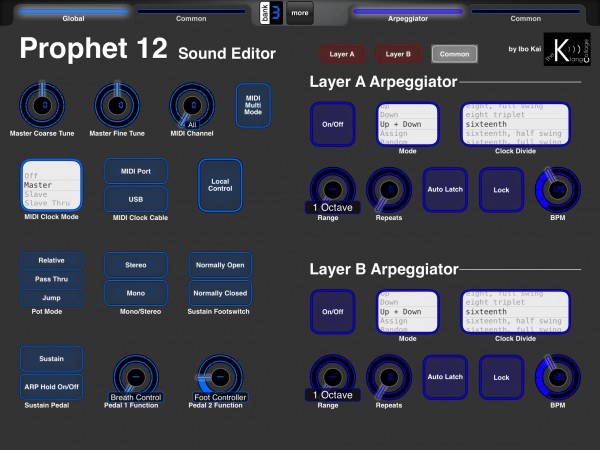Toggle Layer A arpeggiator On/Off
The height and width of the screenshot is (450, 600).
pos(333,124)
